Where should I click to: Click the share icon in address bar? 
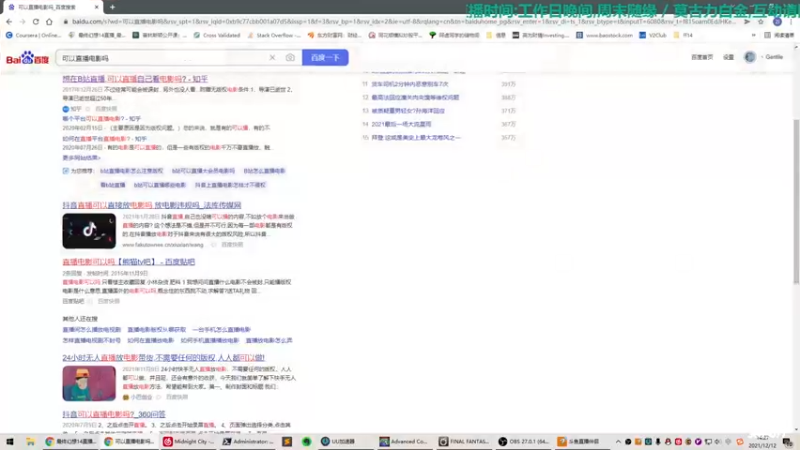click(x=747, y=21)
